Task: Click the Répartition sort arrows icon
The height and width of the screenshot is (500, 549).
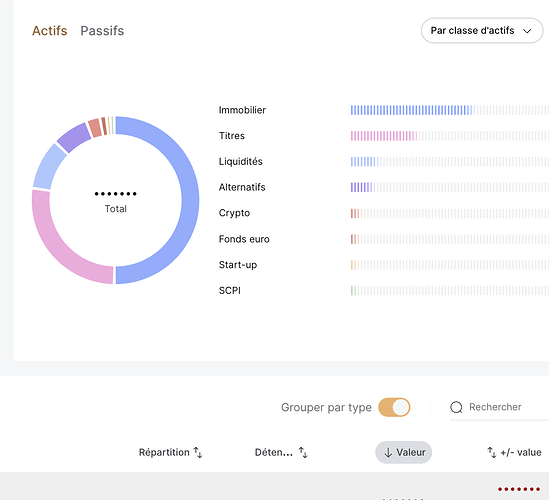Action: coord(198,452)
